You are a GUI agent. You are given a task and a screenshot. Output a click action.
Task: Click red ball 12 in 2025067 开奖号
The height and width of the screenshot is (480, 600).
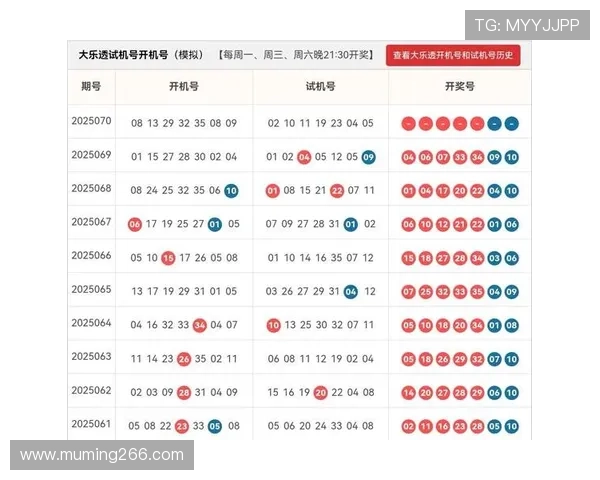click(x=443, y=224)
